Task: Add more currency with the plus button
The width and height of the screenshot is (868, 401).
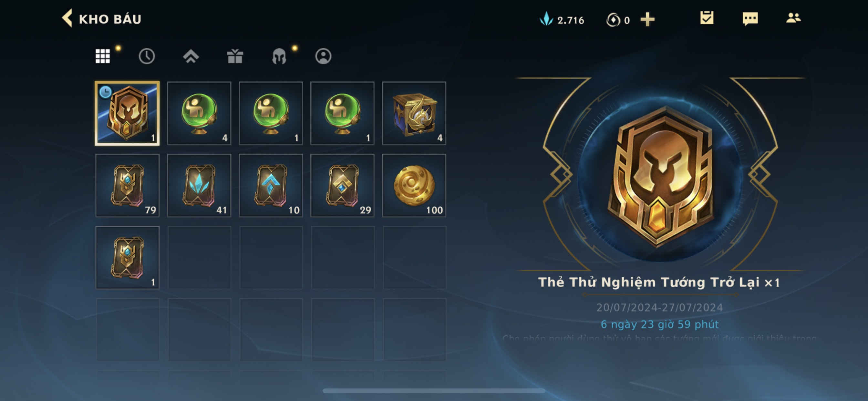Action: pos(647,19)
